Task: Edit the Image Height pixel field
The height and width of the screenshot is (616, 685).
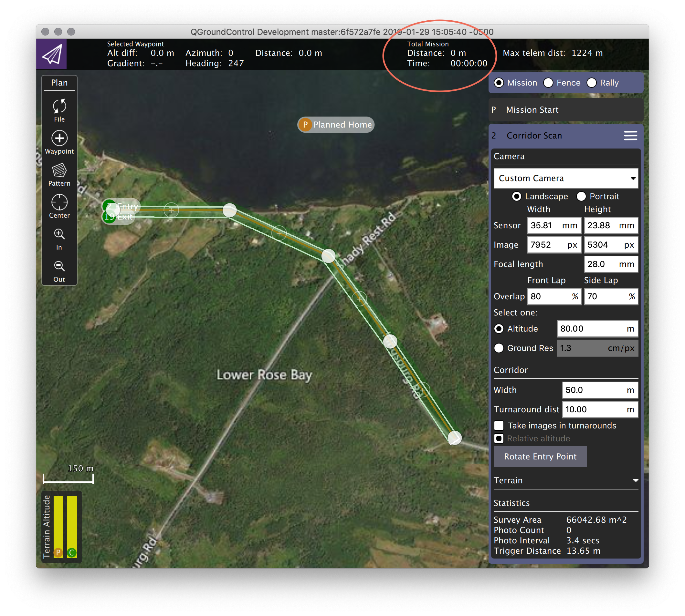Action: [611, 245]
